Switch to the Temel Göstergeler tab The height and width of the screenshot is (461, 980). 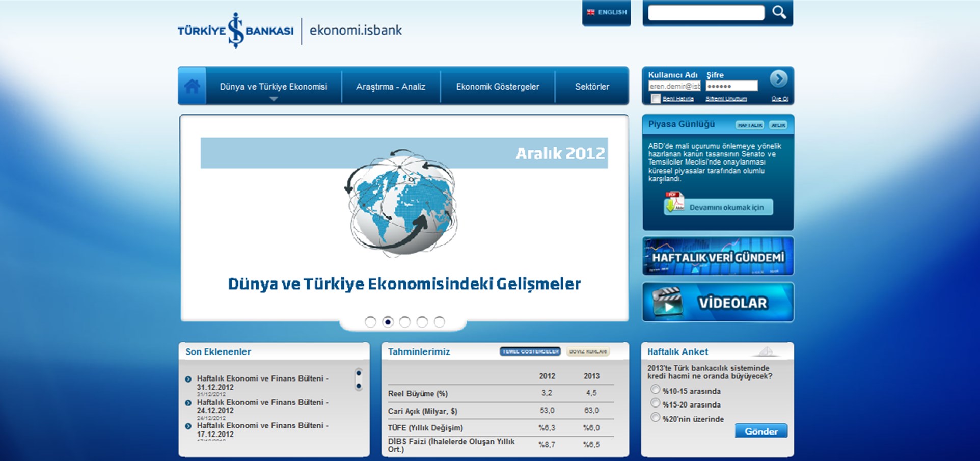530,351
